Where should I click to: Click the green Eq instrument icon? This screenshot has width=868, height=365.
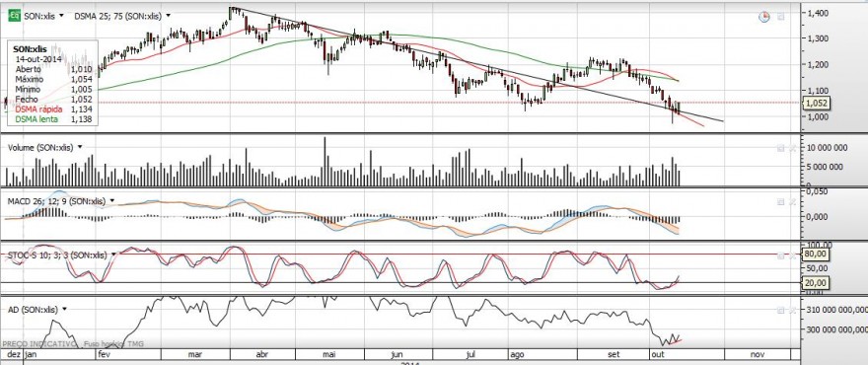(15, 16)
